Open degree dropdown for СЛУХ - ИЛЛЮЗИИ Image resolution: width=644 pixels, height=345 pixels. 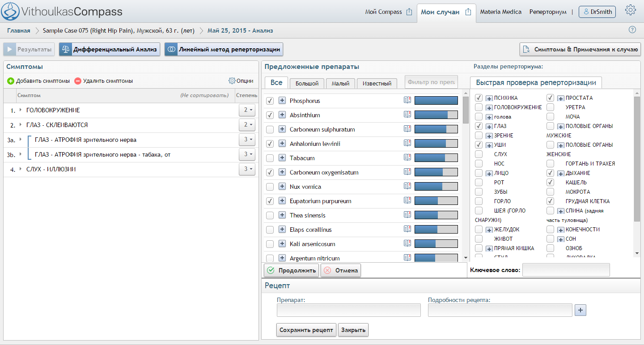point(247,169)
